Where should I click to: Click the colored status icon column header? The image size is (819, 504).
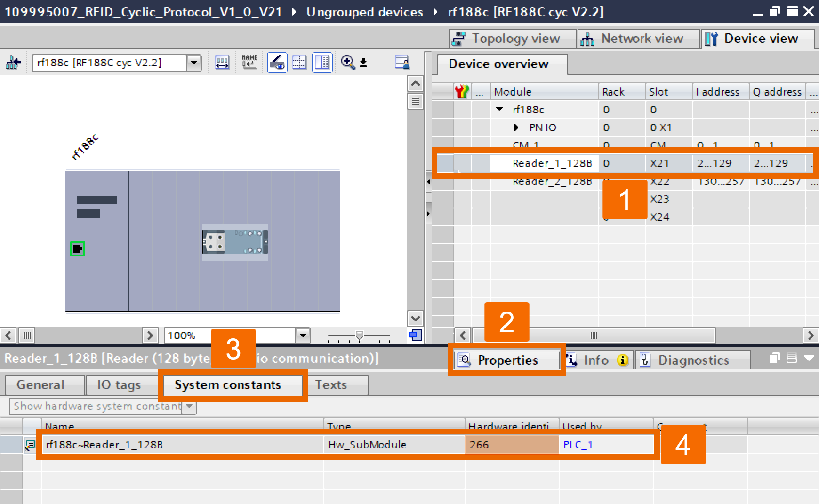(x=462, y=91)
